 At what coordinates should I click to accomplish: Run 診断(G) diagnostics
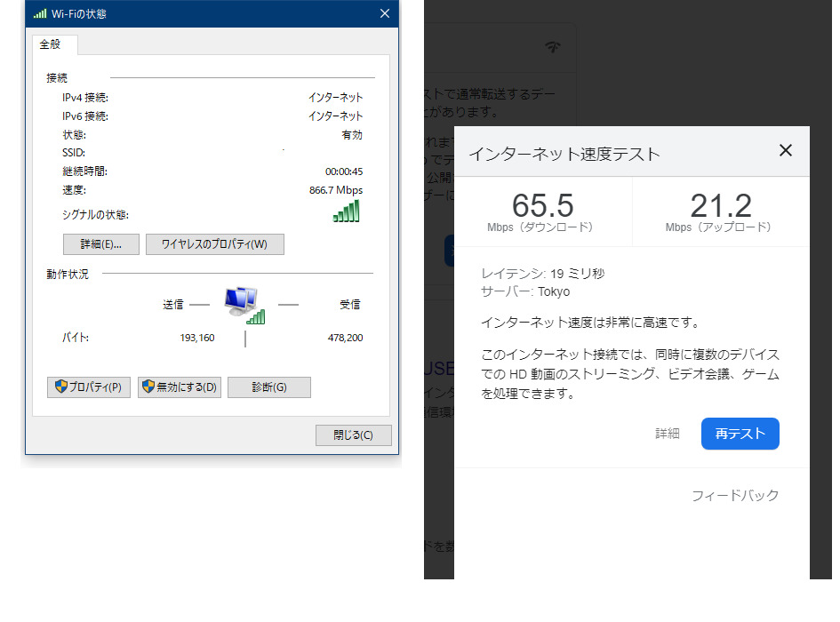coord(269,387)
